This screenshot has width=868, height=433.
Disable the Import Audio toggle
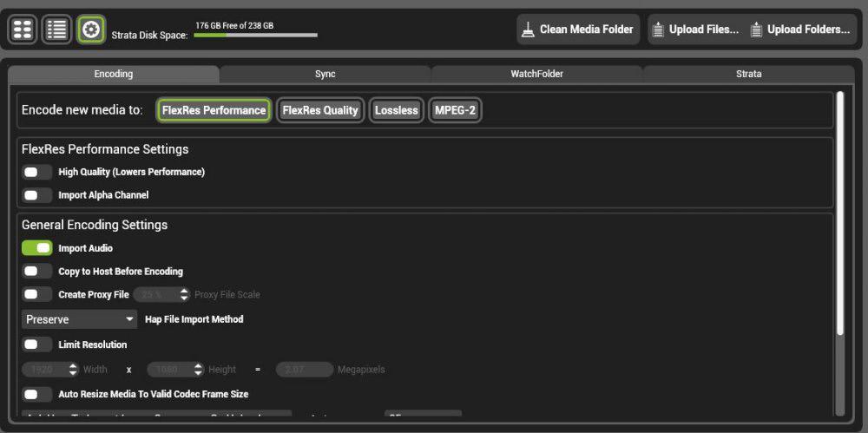click(37, 248)
